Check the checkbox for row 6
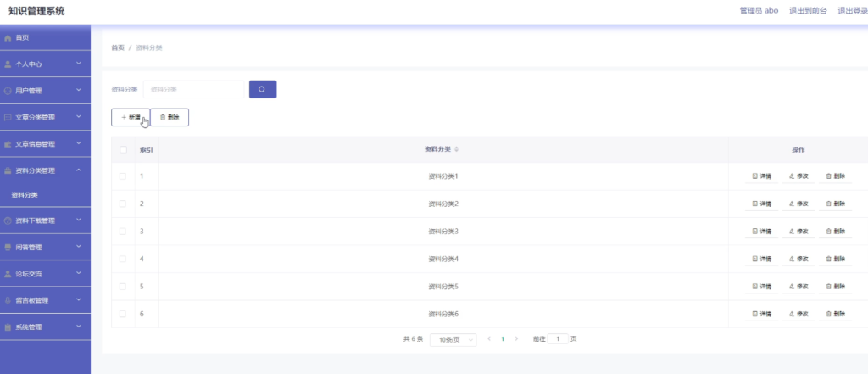The image size is (868, 374). (x=123, y=314)
